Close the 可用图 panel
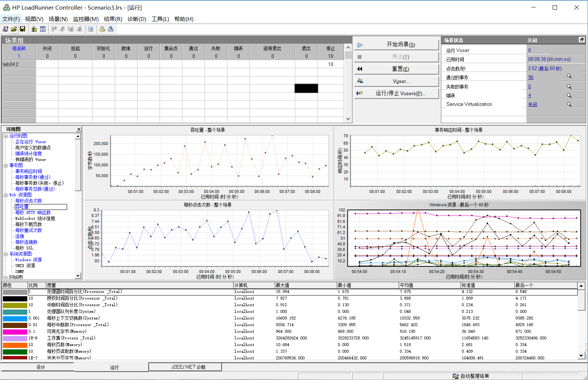The height and width of the screenshot is (380, 588). coord(79,129)
